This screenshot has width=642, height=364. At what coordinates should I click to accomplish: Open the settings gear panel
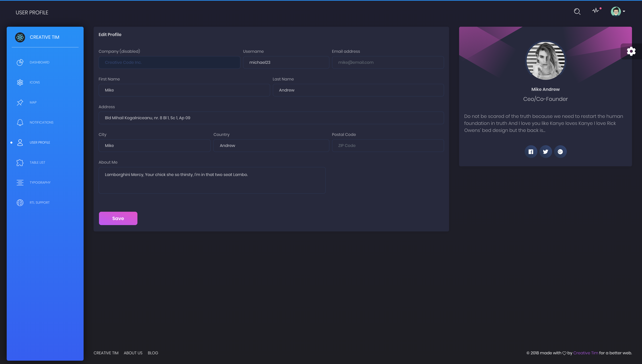[631, 51]
